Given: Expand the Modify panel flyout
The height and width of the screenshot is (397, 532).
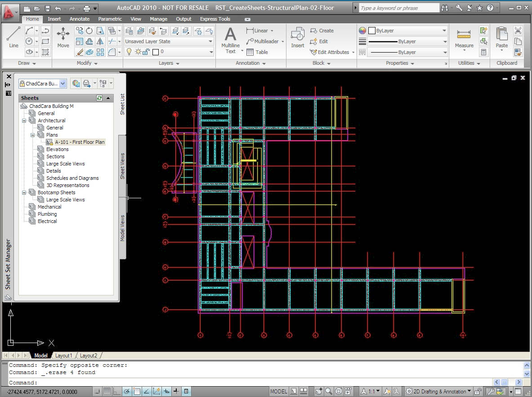Looking at the screenshot, I should [x=87, y=63].
